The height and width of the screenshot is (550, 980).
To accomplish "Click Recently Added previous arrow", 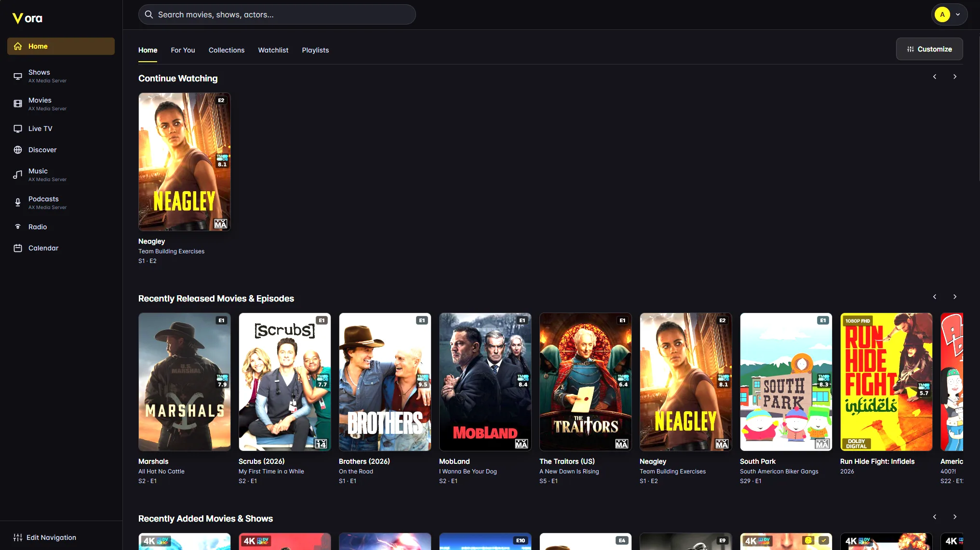I will coord(935,517).
